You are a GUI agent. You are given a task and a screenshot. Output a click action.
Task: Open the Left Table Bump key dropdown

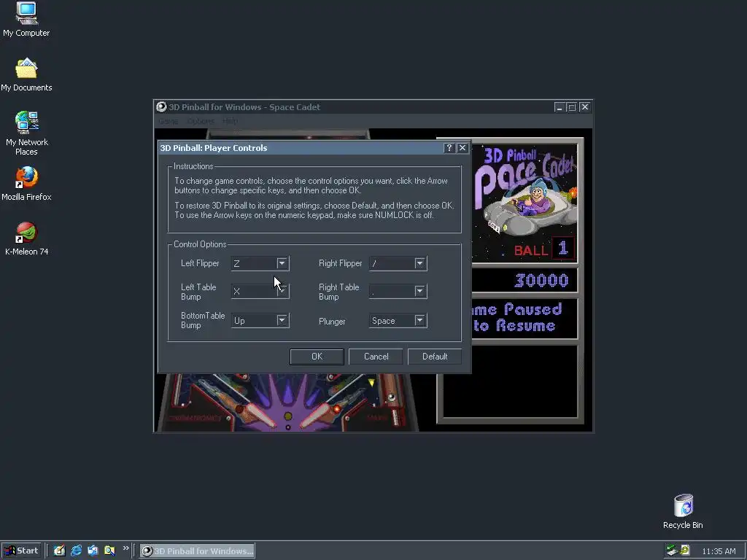point(282,292)
